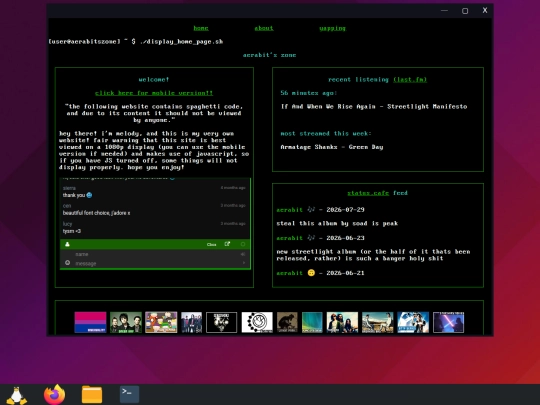Click the chat user profile icon
540x405 pixels.
(67, 244)
